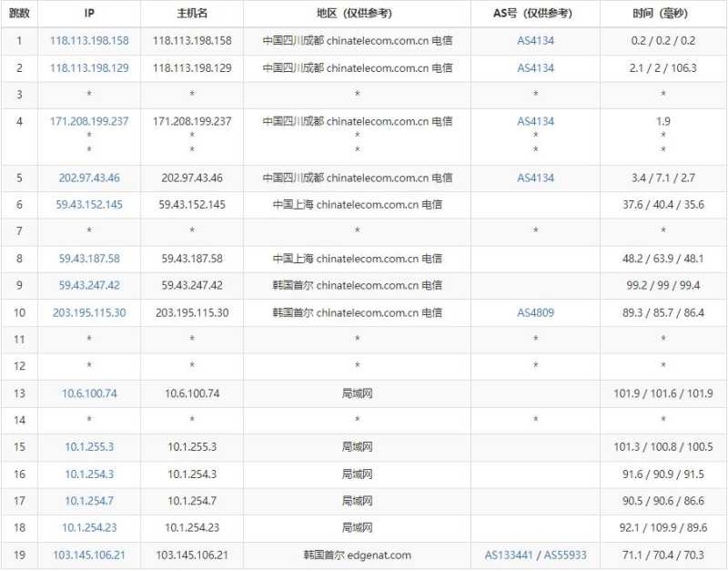The width and height of the screenshot is (728, 571).
Task: Select the region text 韩国首尔 edgenat.com
Action: click(x=357, y=556)
